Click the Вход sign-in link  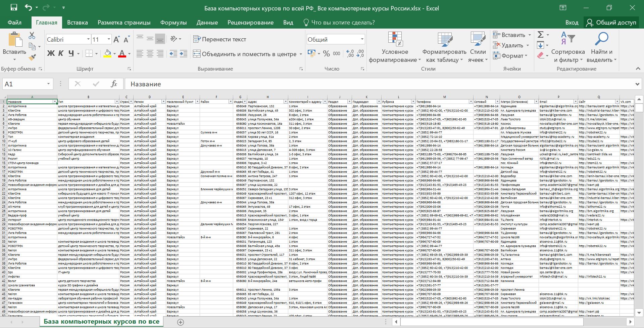point(572,23)
